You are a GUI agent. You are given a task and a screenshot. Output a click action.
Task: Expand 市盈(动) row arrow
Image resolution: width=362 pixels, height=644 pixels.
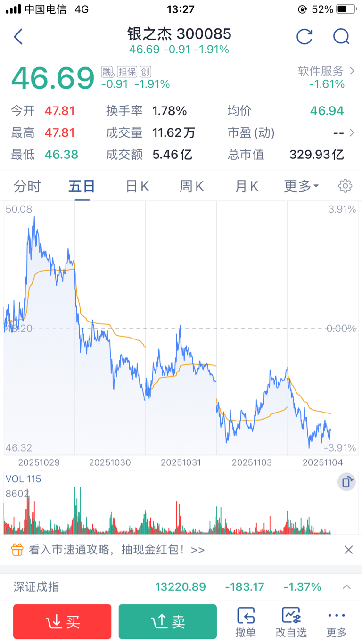(x=352, y=133)
